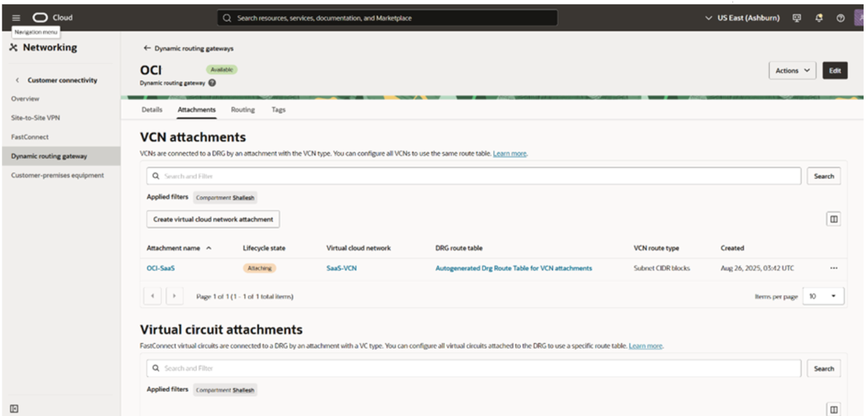This screenshot has width=868, height=416.
Task: Click the Edit button
Action: 835,71
